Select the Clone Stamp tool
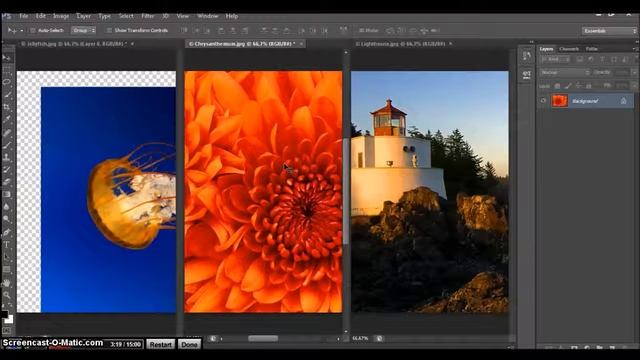 7,157
